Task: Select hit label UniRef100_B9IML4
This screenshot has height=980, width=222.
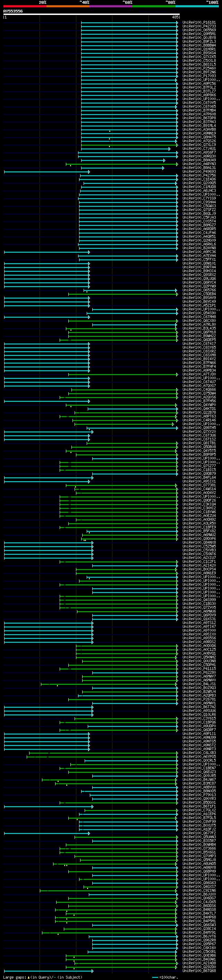Action: pos(199,125)
